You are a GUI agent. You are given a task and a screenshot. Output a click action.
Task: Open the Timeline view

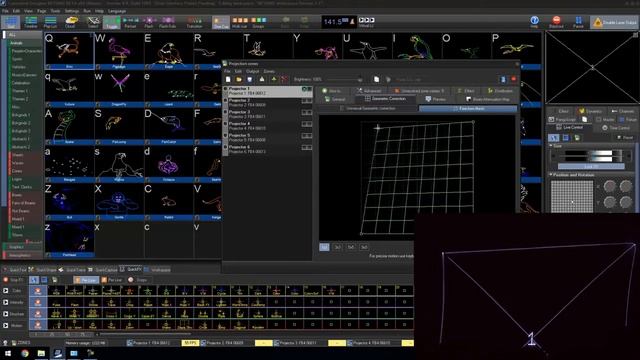click(x=31, y=22)
